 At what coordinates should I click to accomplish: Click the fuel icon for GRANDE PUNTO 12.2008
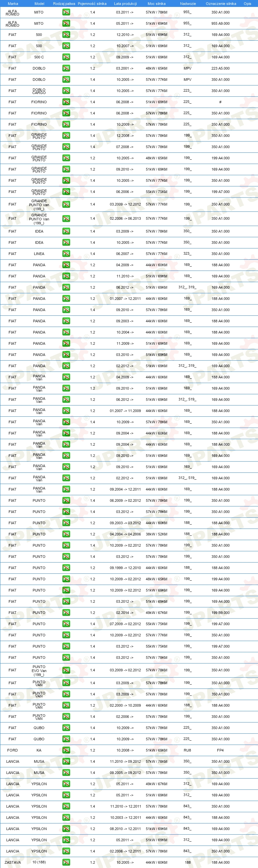click(66, 136)
